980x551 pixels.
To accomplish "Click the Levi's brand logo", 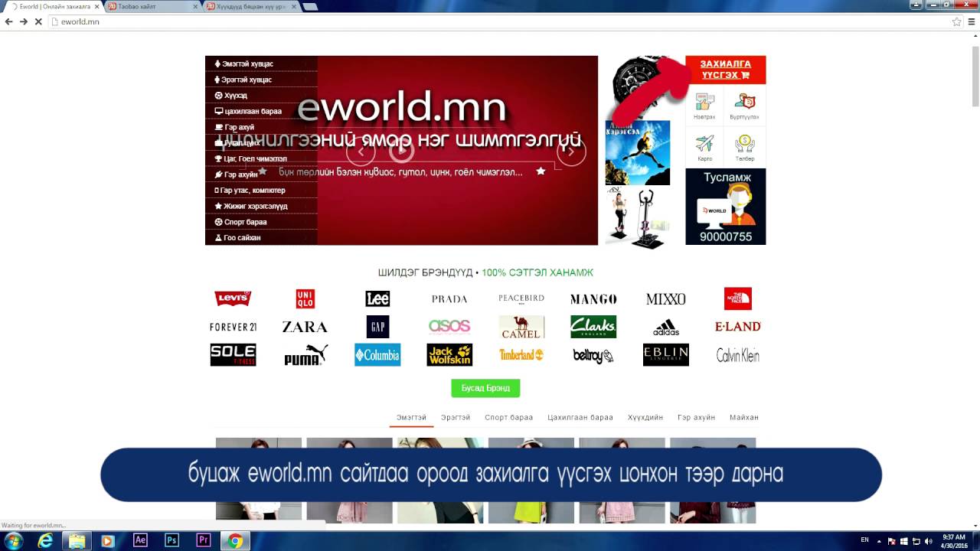I will tap(233, 298).
